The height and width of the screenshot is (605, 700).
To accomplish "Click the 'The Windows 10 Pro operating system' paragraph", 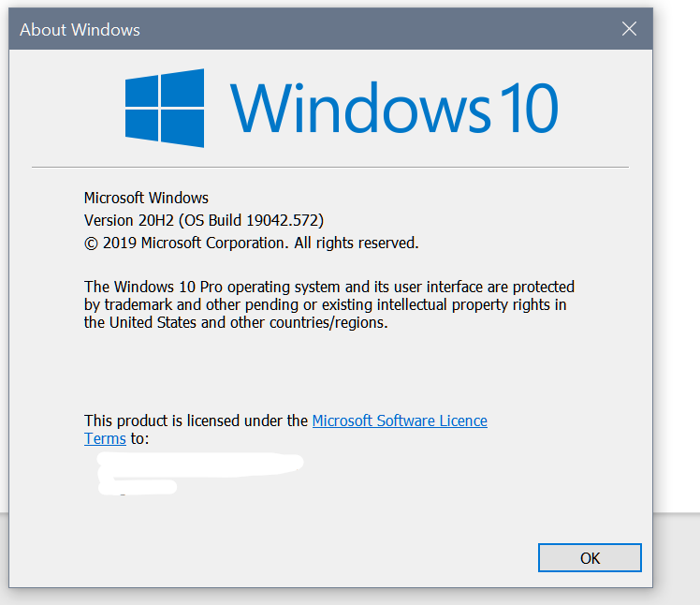I will click(x=329, y=304).
